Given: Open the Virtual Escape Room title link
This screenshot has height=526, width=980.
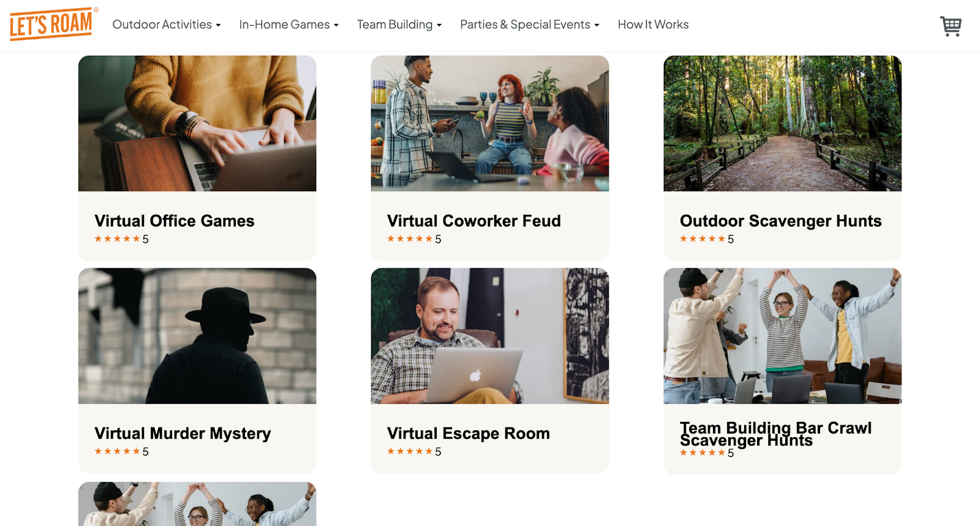Looking at the screenshot, I should tap(469, 434).
